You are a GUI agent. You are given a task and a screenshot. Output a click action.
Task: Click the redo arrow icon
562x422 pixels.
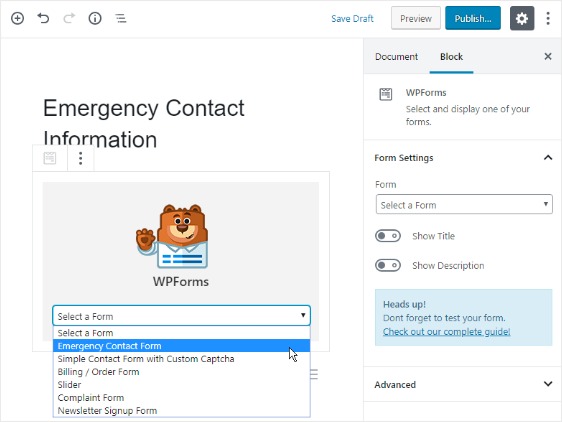69,18
